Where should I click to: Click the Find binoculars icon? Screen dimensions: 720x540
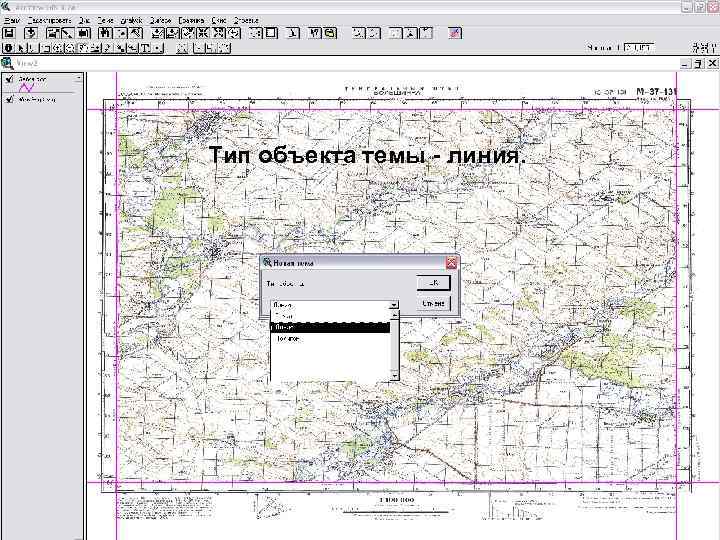pyautogui.click(x=105, y=33)
